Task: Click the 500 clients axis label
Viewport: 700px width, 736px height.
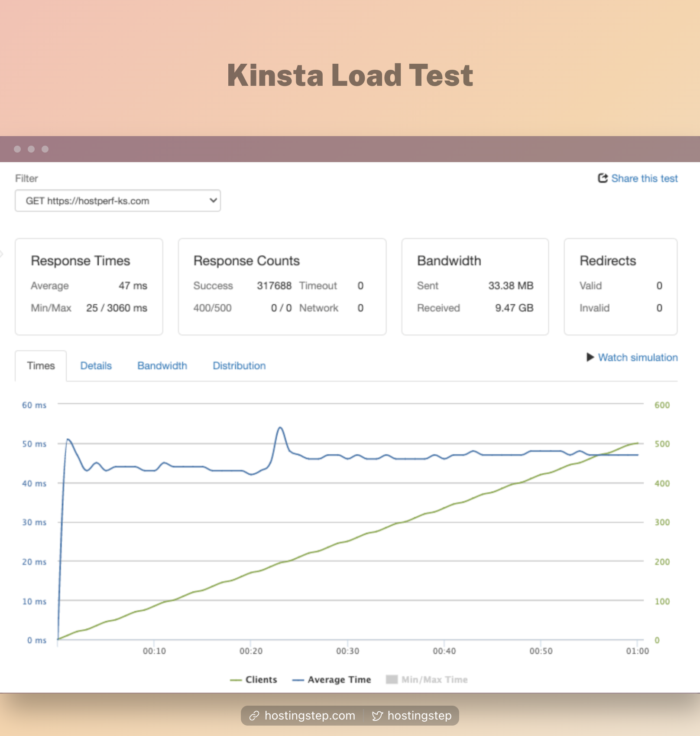Action: coord(662,444)
